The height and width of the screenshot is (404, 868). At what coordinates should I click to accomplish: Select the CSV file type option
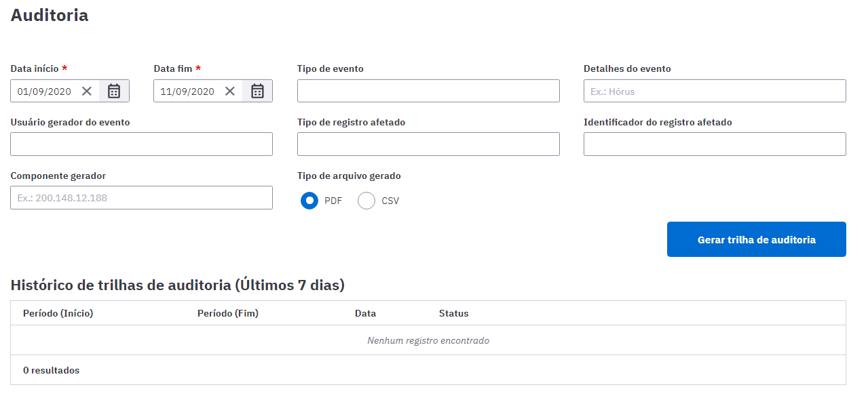[x=366, y=201]
